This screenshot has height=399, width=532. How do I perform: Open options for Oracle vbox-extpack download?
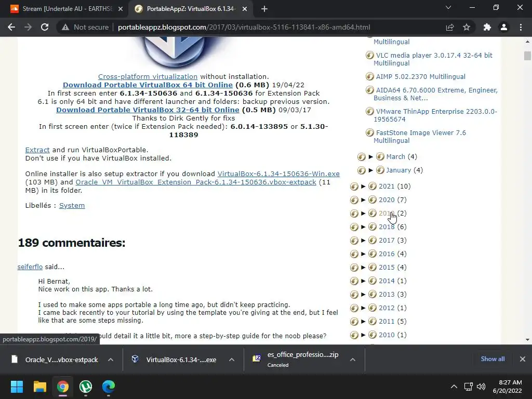pos(111,360)
